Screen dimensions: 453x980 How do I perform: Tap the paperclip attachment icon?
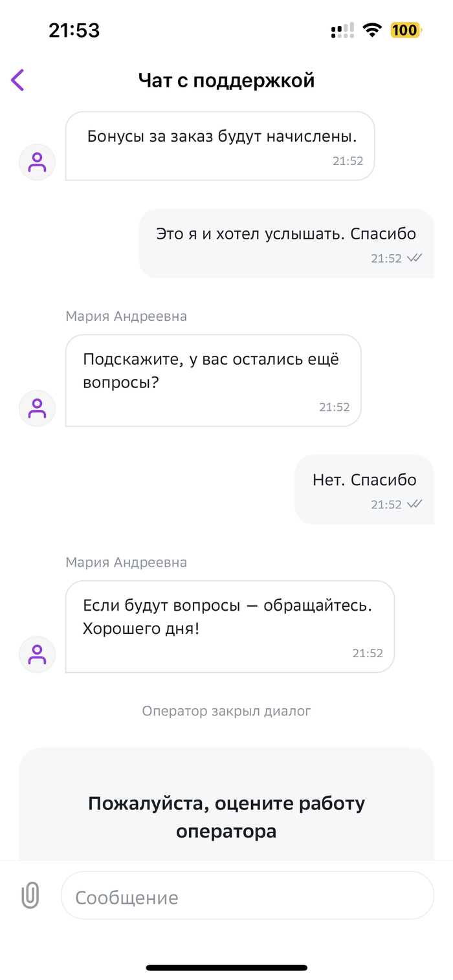tap(30, 895)
